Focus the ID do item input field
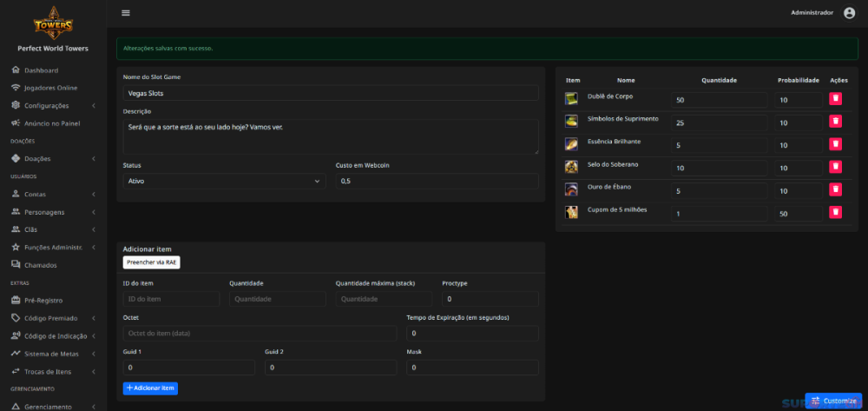 [x=172, y=299]
